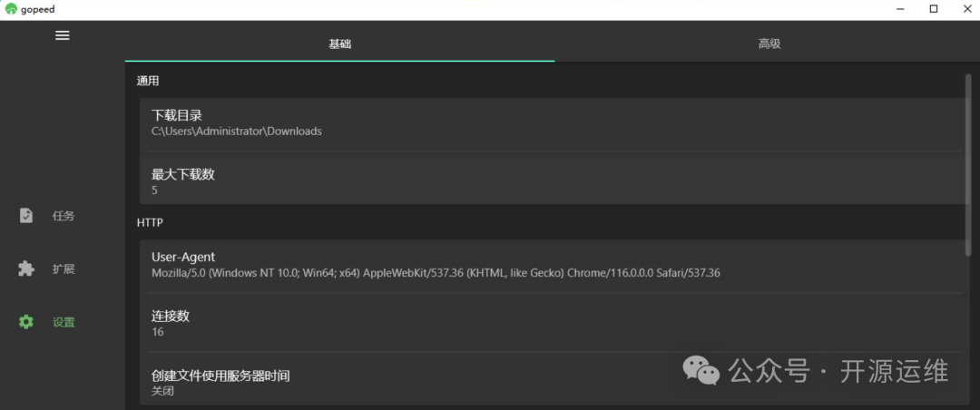980x410 pixels.
Task: Click the 任务 tasks sidebar icon
Action: tap(26, 216)
